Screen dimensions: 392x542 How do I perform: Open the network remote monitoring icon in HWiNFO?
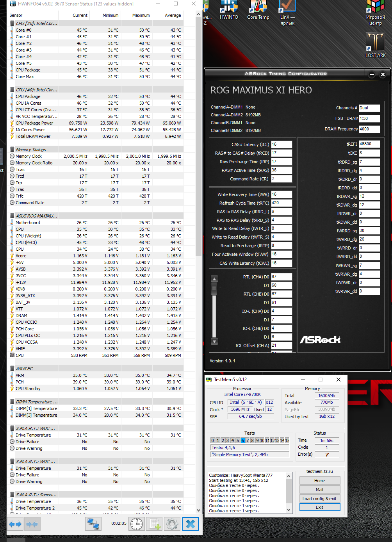[x=93, y=524]
